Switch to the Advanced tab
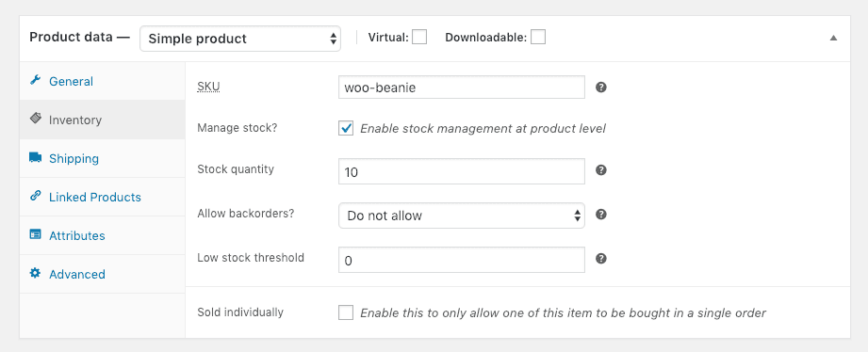Viewport: 868px width, 352px height. (103, 275)
